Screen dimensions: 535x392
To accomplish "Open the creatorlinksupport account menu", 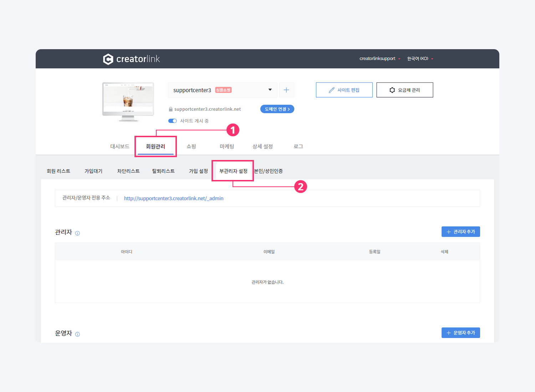I will (379, 59).
